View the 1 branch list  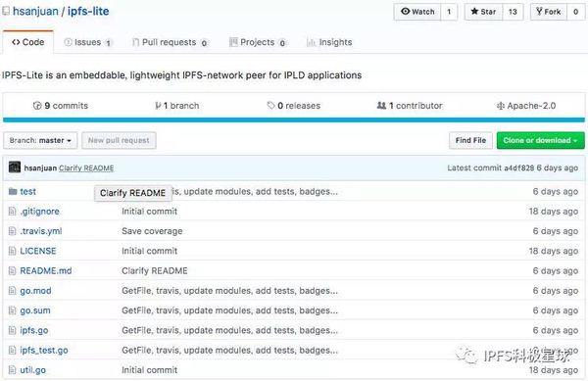click(x=176, y=106)
